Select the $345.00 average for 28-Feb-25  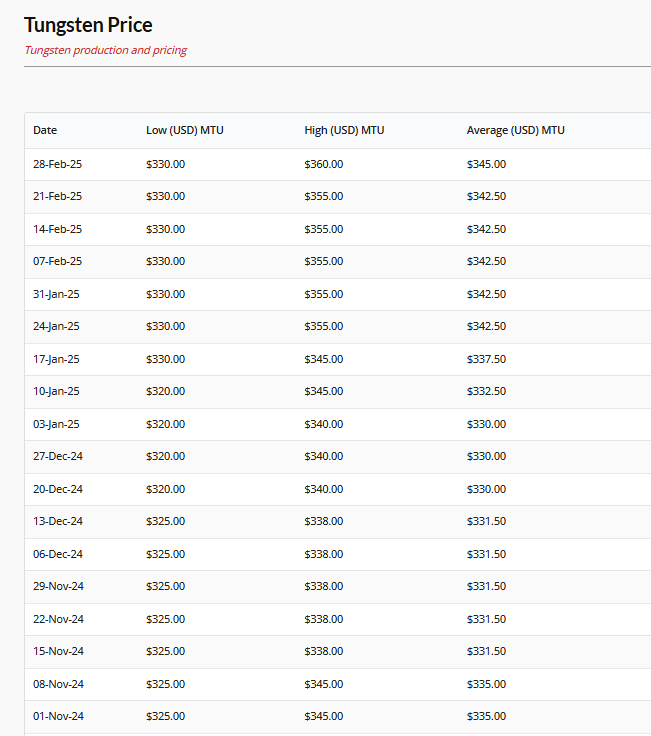point(486,164)
